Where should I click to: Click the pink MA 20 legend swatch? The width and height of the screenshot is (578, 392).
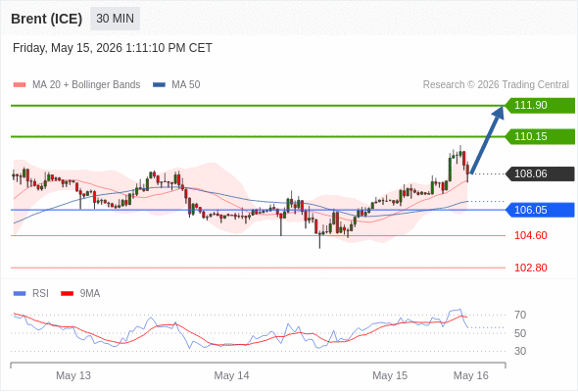20,85
